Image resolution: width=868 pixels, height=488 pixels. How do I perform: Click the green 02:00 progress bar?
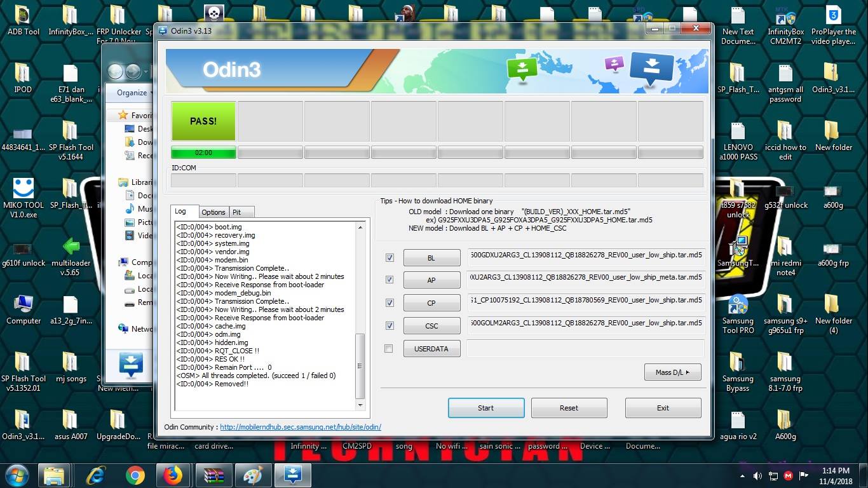(x=203, y=152)
